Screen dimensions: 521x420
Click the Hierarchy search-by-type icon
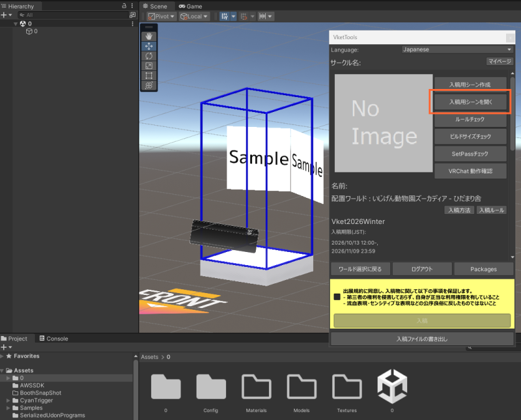coord(133,15)
